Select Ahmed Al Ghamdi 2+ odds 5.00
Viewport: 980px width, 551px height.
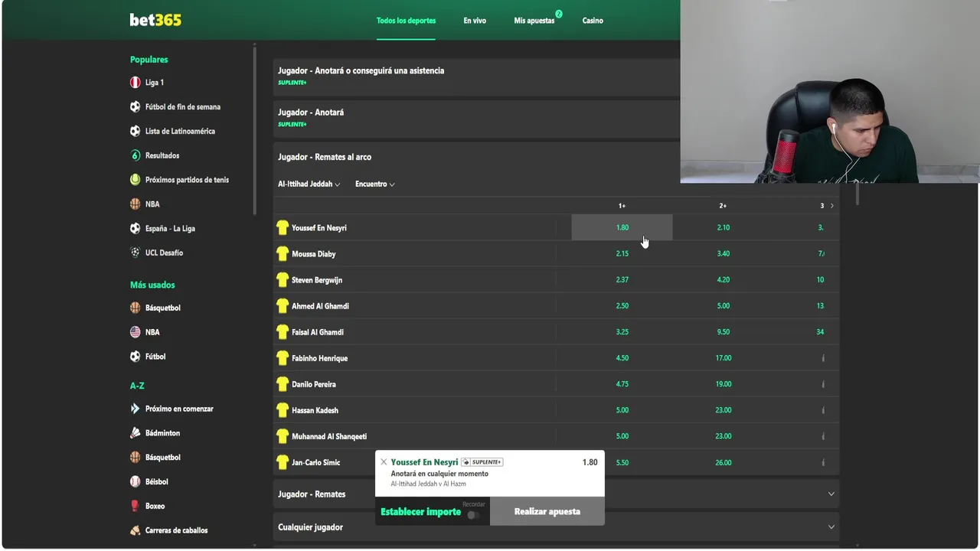(x=724, y=306)
